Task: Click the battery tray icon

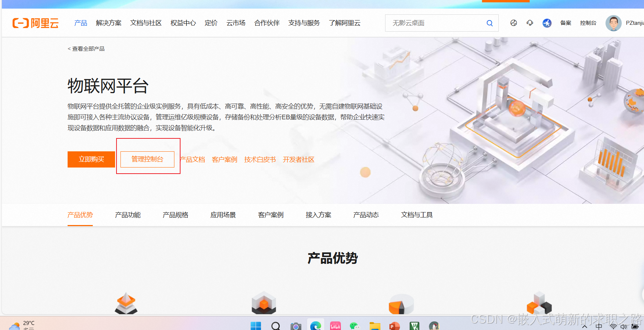Action: click(x=635, y=326)
